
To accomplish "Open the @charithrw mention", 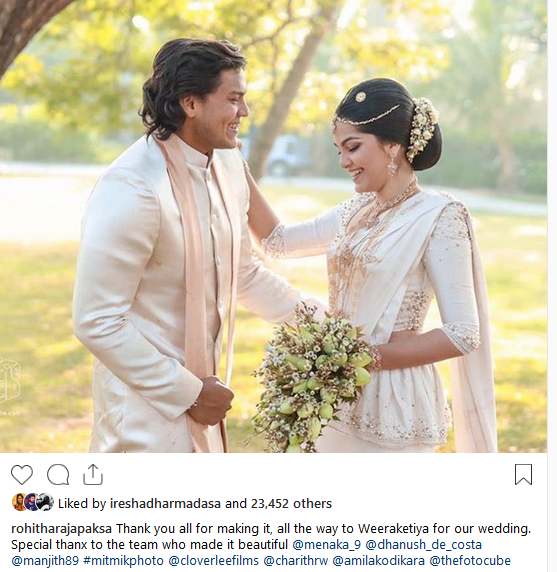I will [296, 560].
